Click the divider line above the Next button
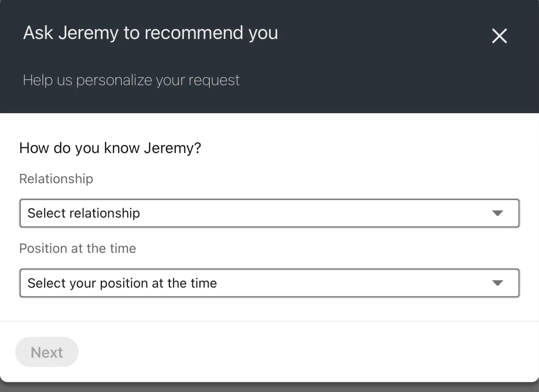Viewport: 539px width, 392px height. (x=269, y=321)
